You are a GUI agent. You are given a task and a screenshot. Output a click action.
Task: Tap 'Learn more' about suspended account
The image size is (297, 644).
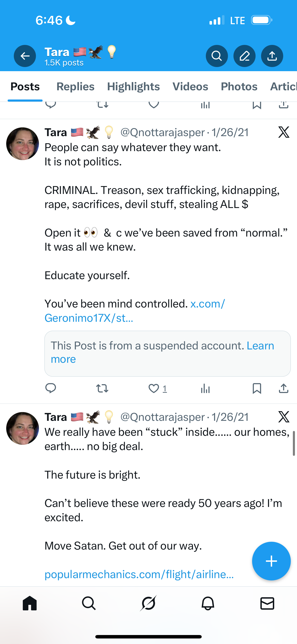pos(260,346)
